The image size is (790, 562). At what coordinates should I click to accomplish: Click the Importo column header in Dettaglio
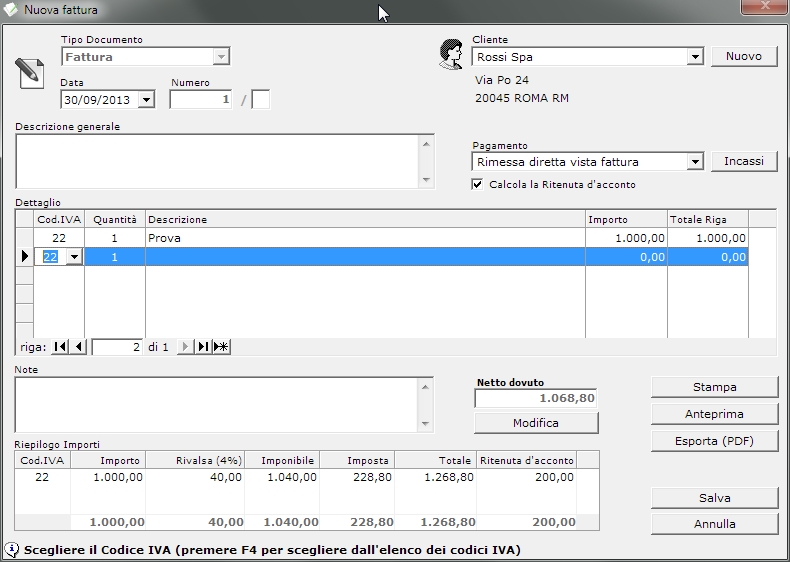626,219
